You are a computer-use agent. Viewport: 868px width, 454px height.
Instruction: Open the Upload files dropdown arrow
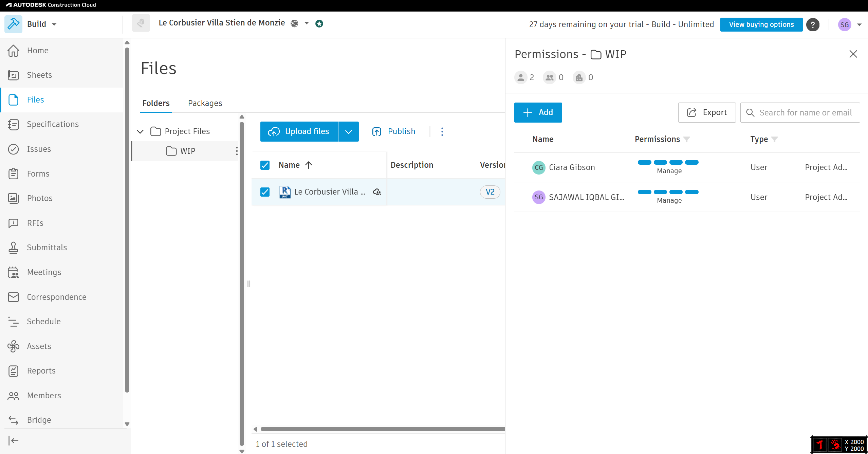(349, 132)
